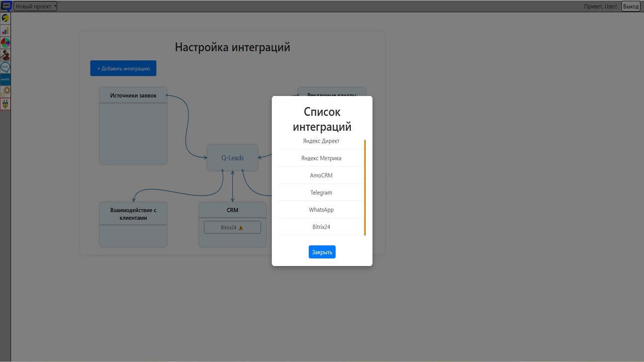Open the pie chart analytics icon
The height and width of the screenshot is (362, 644).
pyautogui.click(x=6, y=43)
